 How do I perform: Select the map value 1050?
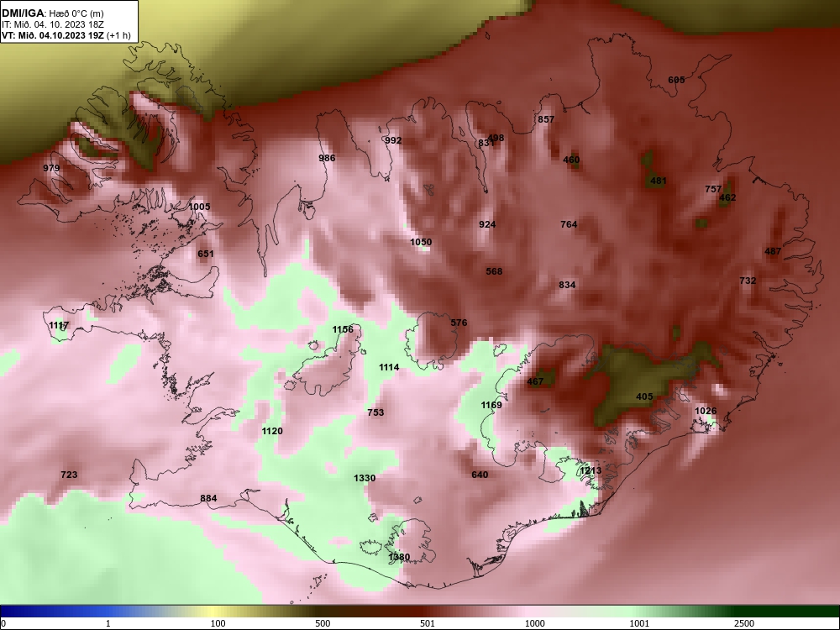421,242
